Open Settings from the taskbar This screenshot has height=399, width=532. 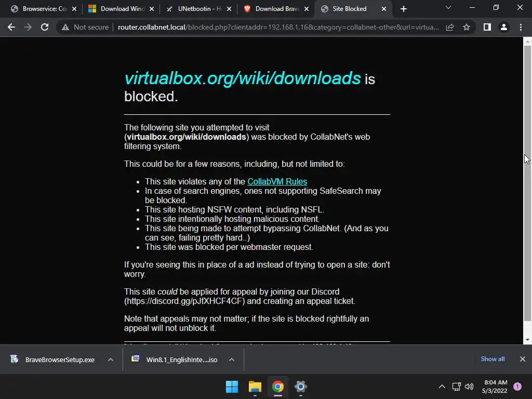(301, 387)
